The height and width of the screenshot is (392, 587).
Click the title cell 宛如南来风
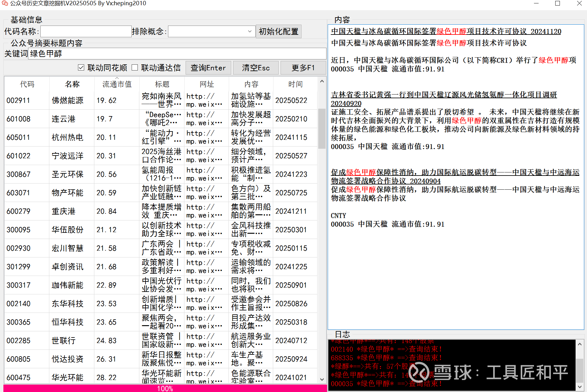[162, 100]
